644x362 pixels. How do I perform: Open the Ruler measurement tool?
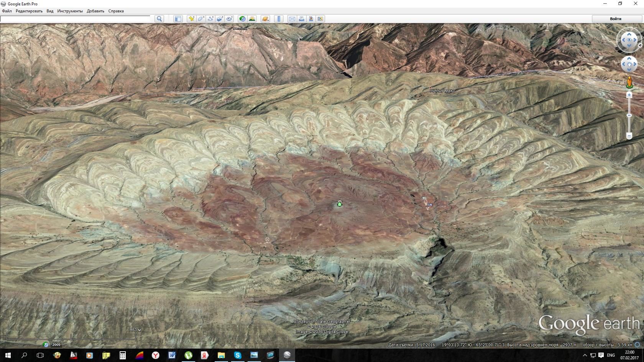(279, 19)
